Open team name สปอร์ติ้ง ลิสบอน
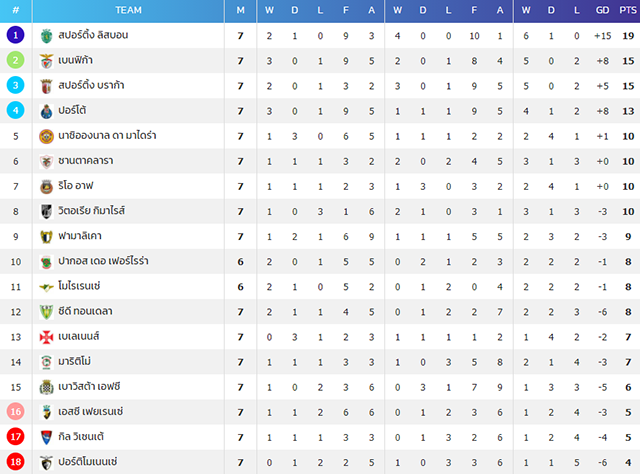The height and width of the screenshot is (474, 640). [x=93, y=35]
